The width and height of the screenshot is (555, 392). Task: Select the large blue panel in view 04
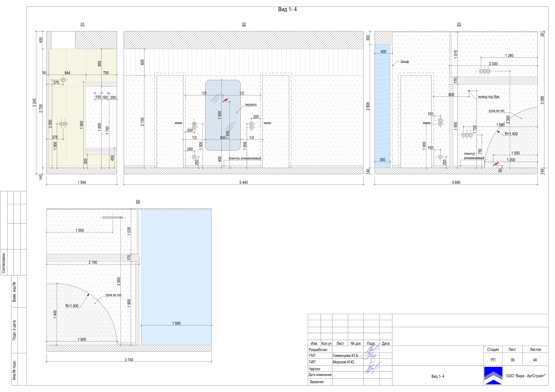(176, 277)
